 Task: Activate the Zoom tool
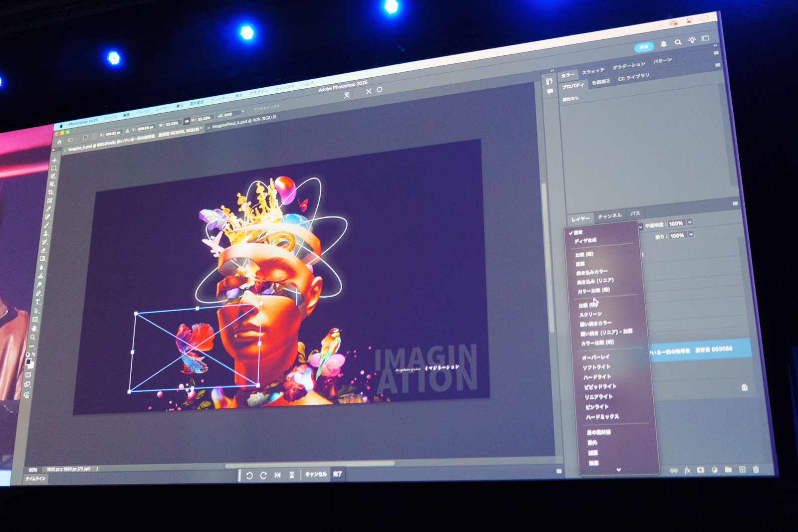pos(33,338)
